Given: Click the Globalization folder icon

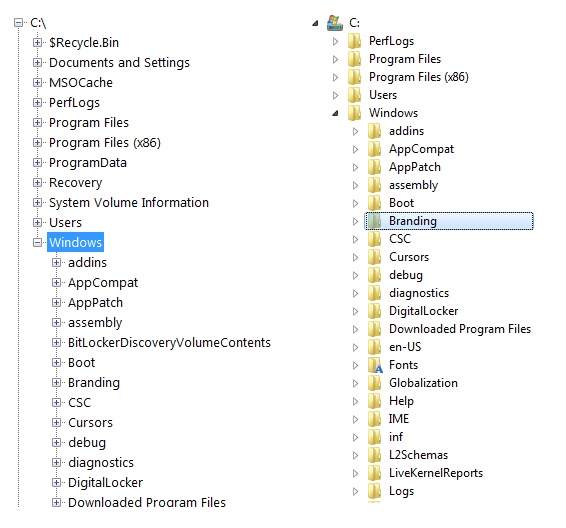Looking at the screenshot, I should 375,383.
